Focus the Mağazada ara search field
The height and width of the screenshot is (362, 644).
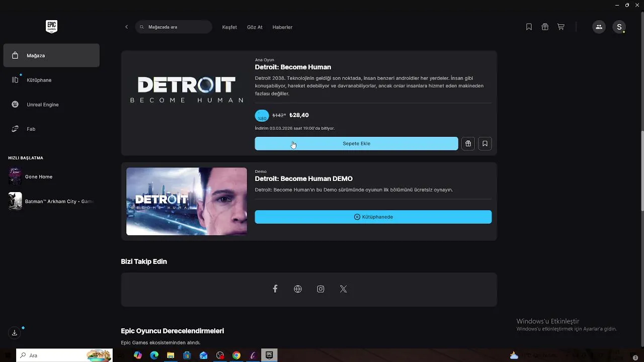pyautogui.click(x=174, y=27)
